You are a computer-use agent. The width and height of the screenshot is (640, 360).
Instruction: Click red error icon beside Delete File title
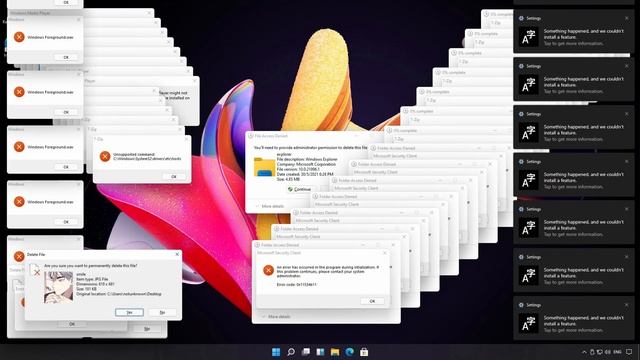coord(19,256)
